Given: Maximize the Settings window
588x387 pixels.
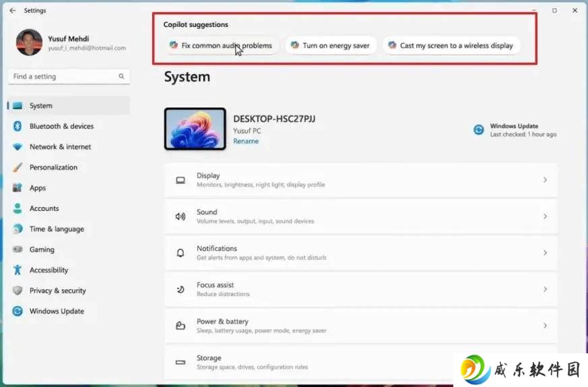Looking at the screenshot, I should tap(554, 11).
